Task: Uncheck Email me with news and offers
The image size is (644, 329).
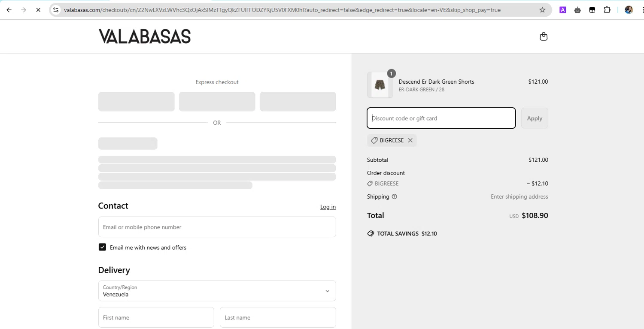Action: click(x=102, y=247)
